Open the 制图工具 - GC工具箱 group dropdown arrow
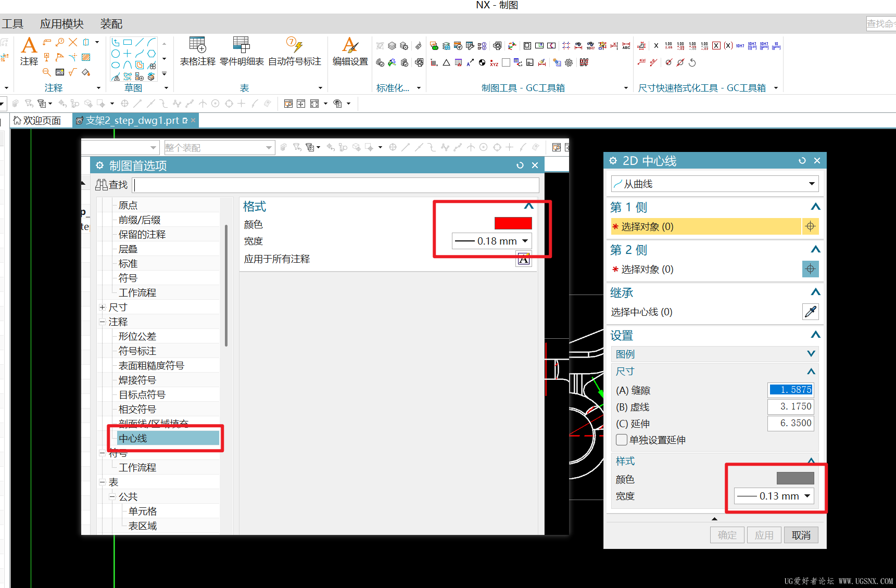 tap(626, 88)
